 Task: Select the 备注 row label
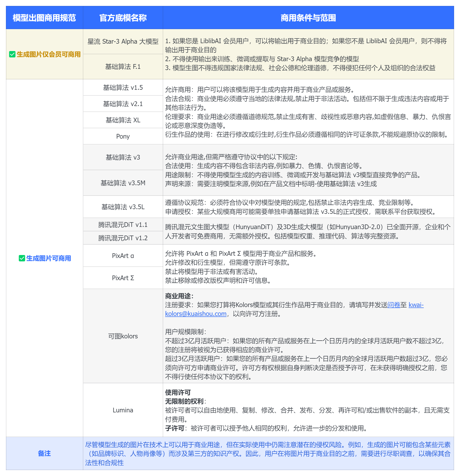[x=44, y=453]
